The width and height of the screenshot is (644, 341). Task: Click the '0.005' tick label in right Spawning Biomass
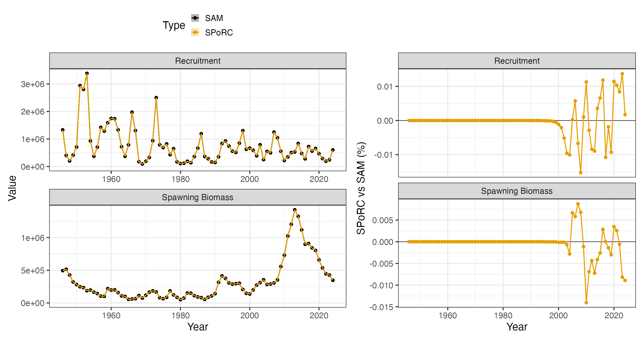click(x=383, y=220)
